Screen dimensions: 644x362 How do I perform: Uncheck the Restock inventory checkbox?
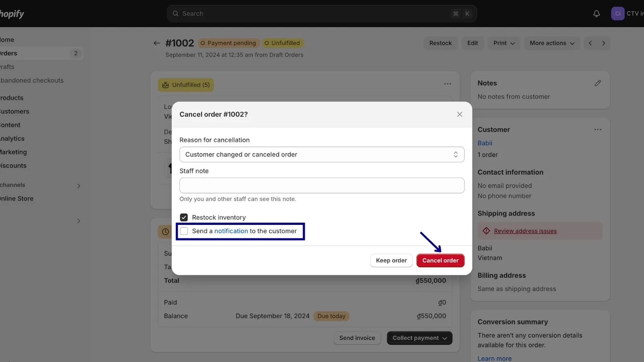tap(184, 218)
